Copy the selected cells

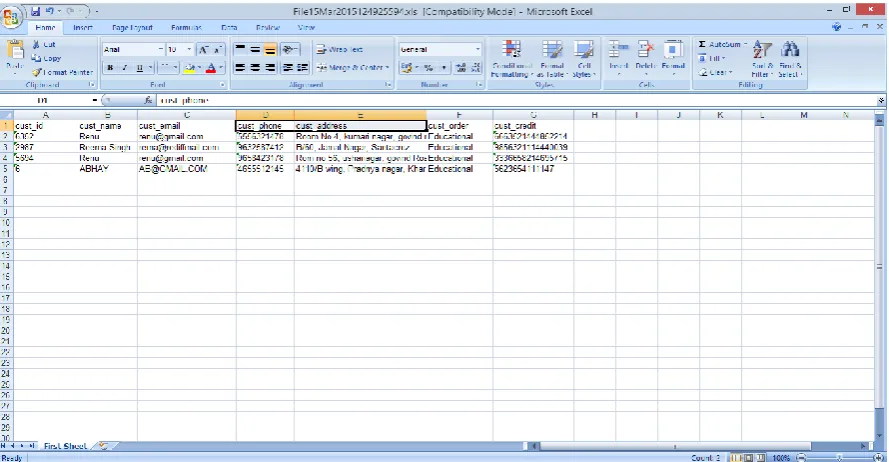46,58
